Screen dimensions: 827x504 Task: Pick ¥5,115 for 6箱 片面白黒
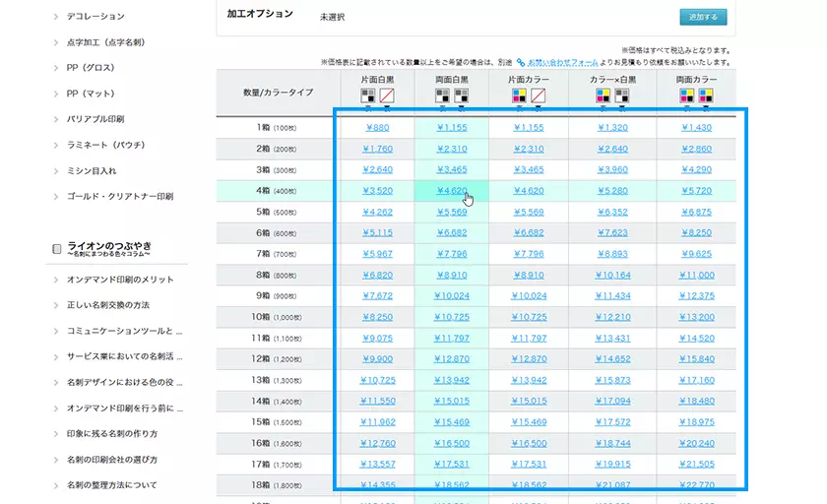pyautogui.click(x=378, y=232)
